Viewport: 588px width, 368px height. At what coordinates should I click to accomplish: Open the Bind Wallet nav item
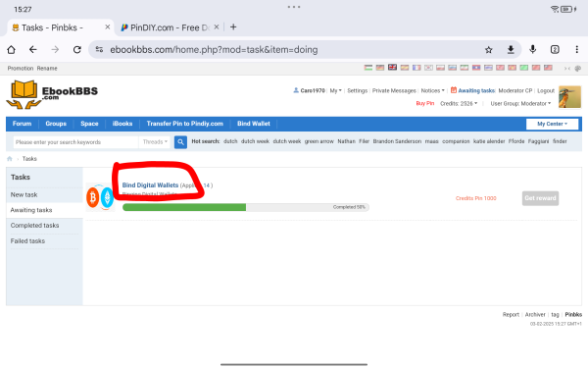(254, 124)
